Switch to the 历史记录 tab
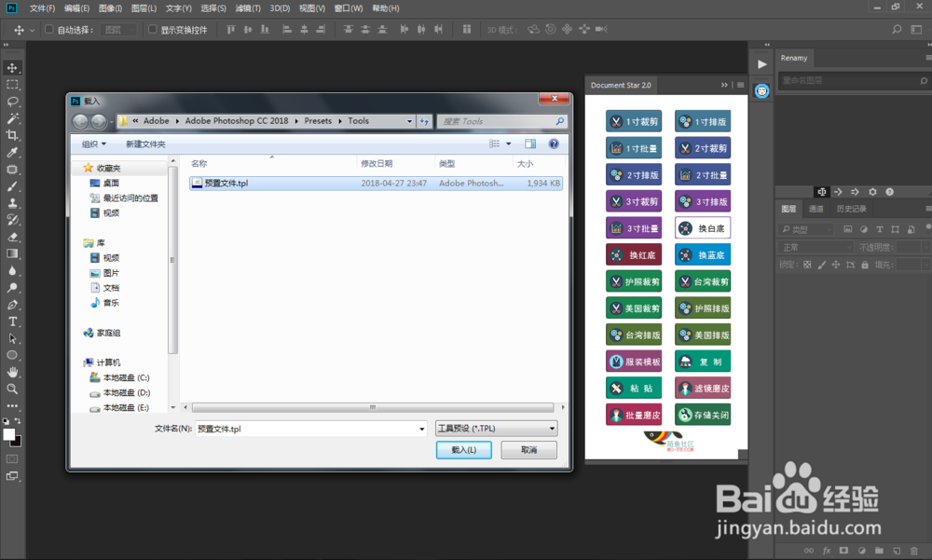 pos(851,209)
